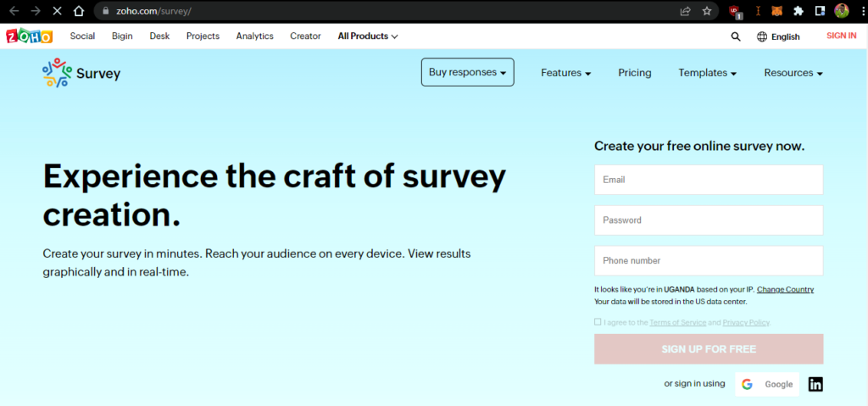Go to the Pricing page
This screenshot has width=868, height=406.
(x=635, y=73)
